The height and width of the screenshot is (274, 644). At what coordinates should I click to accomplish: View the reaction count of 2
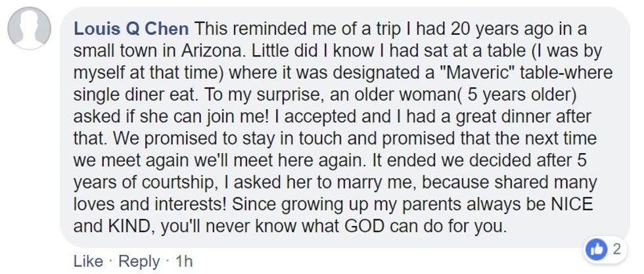617,249
